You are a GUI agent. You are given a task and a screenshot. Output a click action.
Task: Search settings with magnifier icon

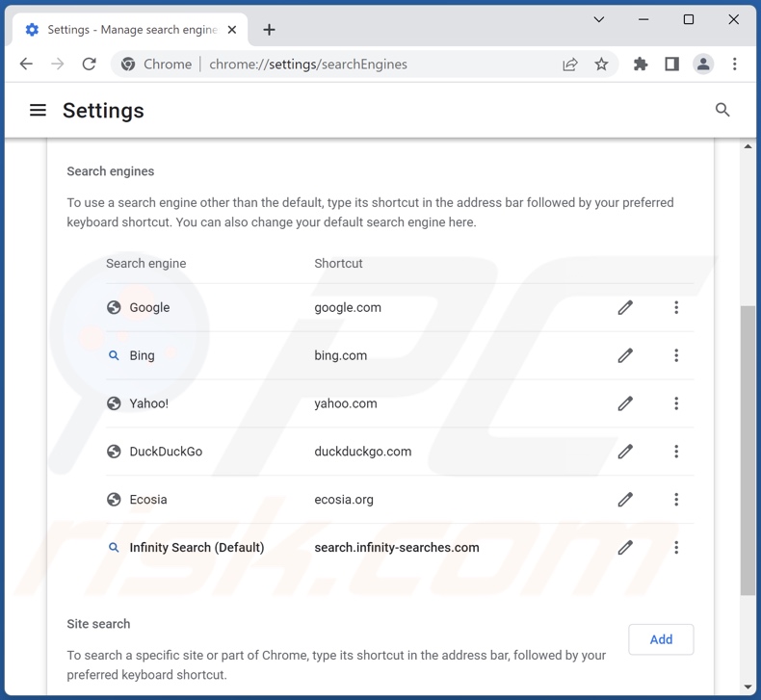pyautogui.click(x=722, y=110)
